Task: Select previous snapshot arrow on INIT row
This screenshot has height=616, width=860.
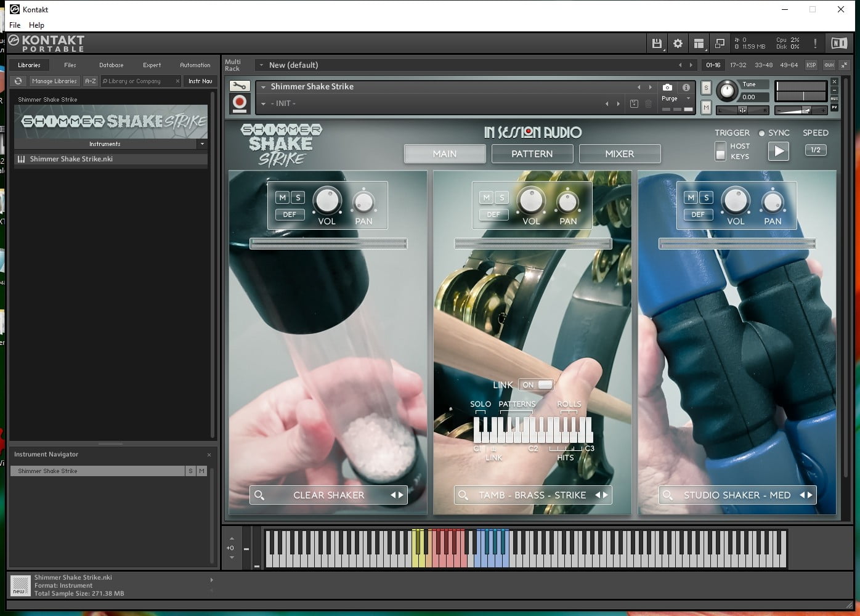Action: 607,103
